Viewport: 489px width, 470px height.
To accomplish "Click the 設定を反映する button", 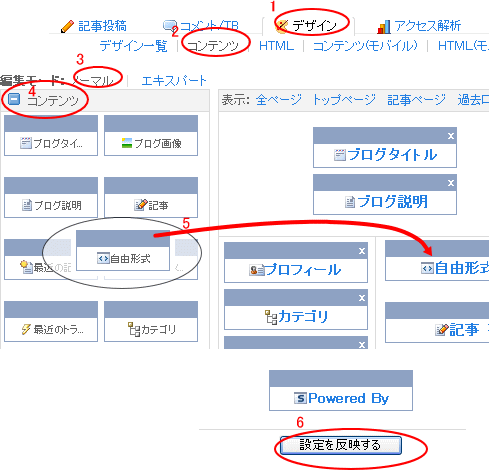I will [341, 445].
